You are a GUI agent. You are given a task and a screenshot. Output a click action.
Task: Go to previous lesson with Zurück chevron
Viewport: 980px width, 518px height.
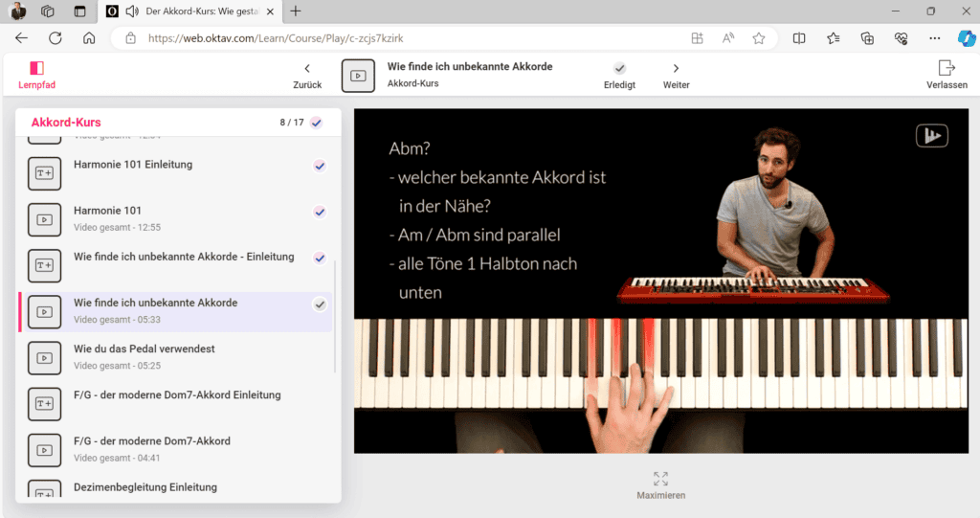tap(307, 68)
